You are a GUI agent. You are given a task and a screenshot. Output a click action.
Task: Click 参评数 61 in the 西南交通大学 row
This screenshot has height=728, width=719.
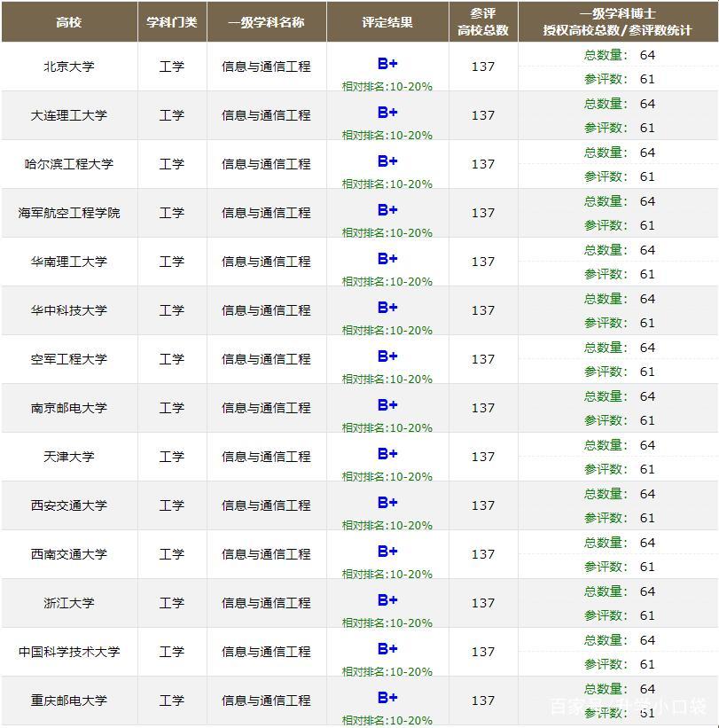620,567
